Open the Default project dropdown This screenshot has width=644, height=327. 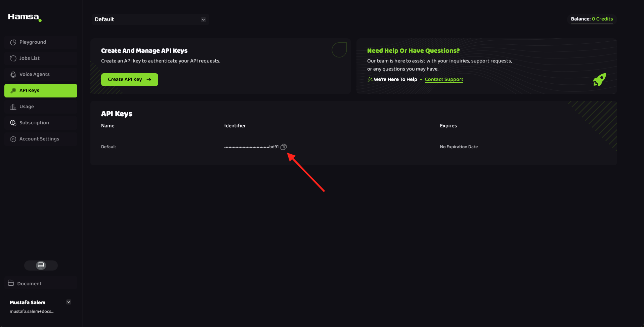pyautogui.click(x=151, y=19)
